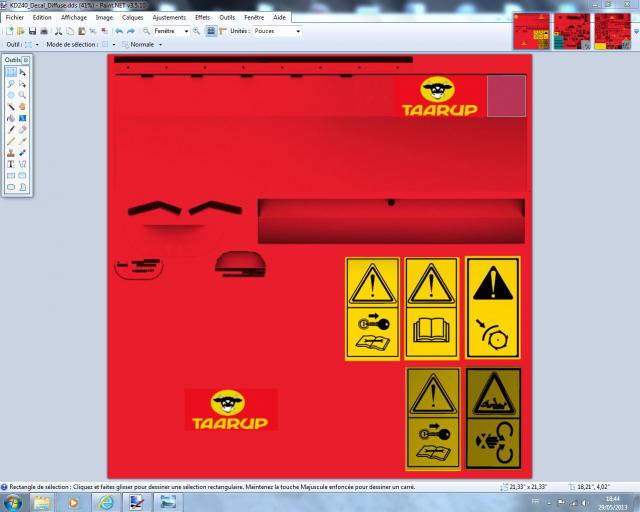640x512 pixels.
Task: Open the Mode de sélection dropdown
Action: (114, 45)
